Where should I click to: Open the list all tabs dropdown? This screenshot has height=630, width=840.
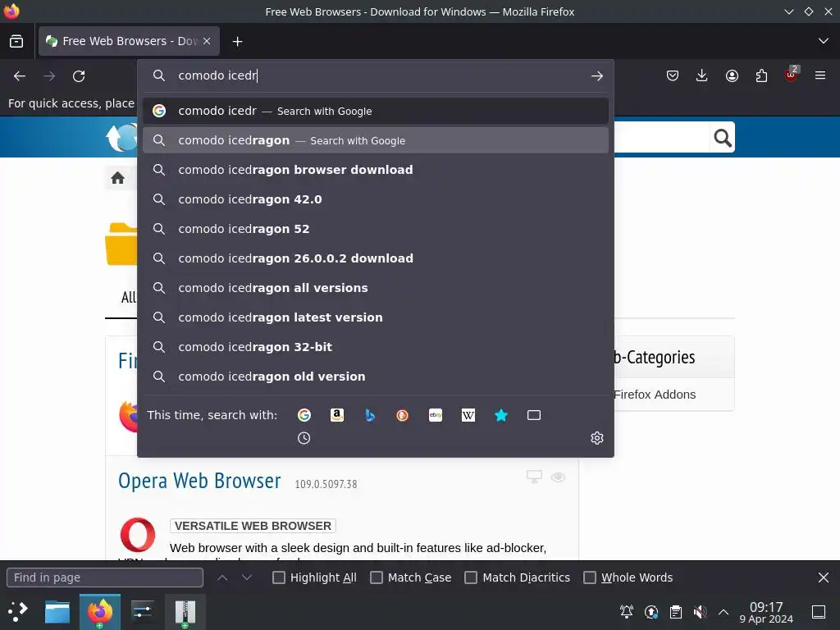824,41
